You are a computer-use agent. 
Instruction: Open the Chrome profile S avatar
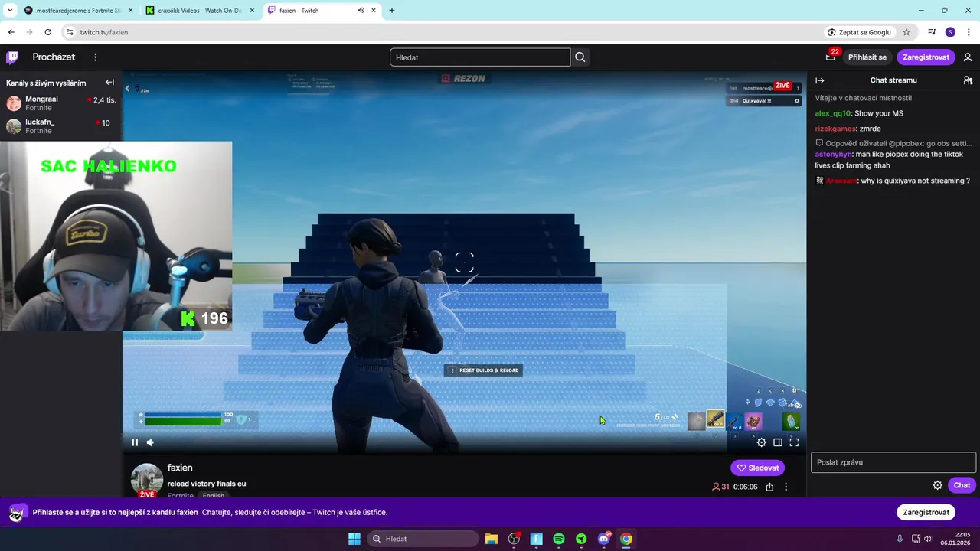[950, 32]
